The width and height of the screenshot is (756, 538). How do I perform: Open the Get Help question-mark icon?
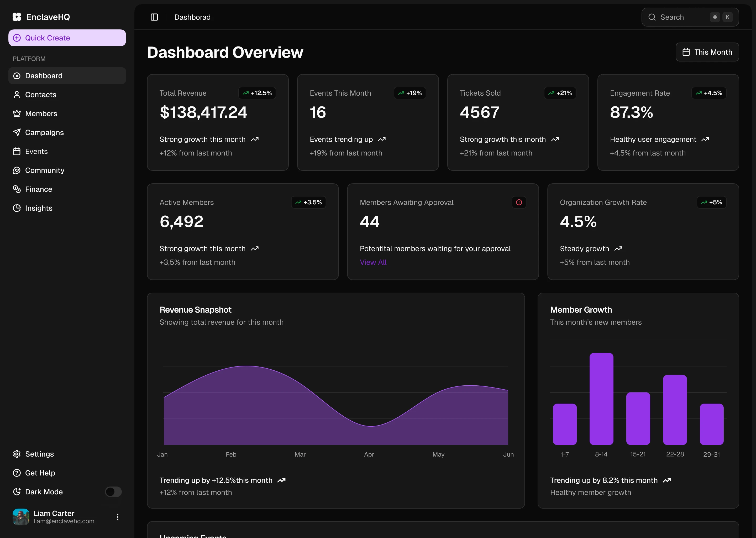pyautogui.click(x=17, y=473)
